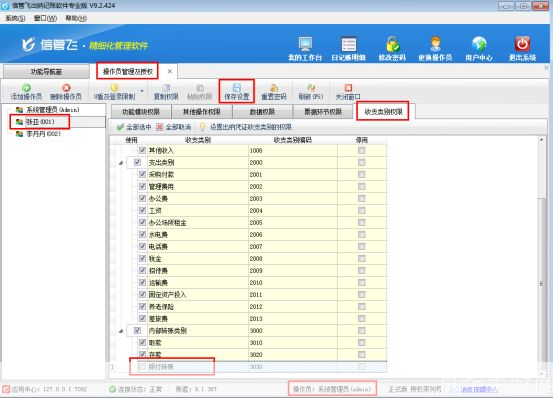Click the blue link in status bar

[x=479, y=389]
